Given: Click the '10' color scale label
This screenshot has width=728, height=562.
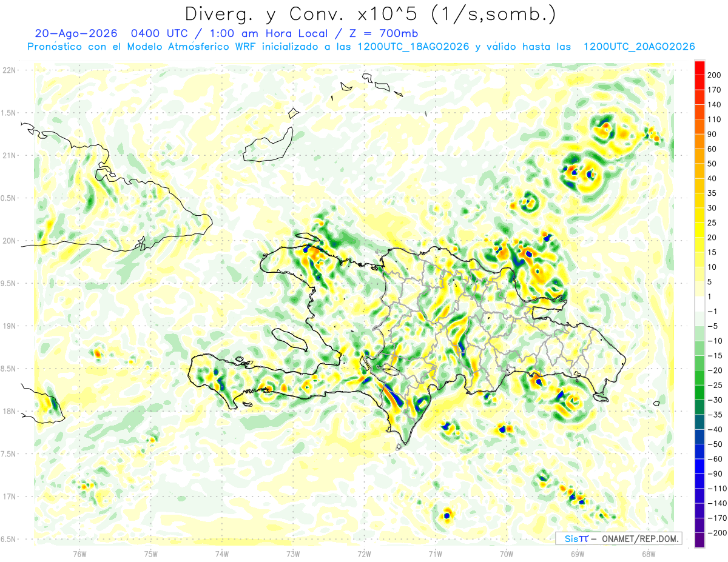Looking at the screenshot, I should tap(712, 267).
